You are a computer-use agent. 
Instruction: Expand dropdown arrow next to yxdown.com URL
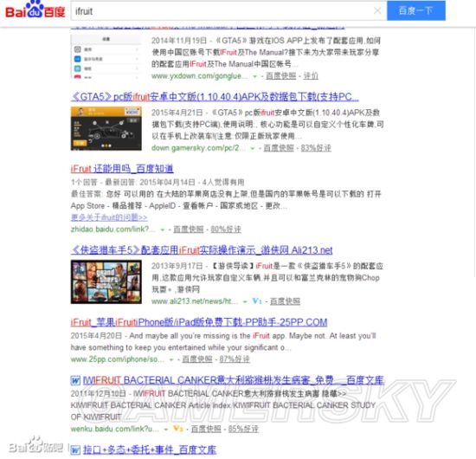255,76
